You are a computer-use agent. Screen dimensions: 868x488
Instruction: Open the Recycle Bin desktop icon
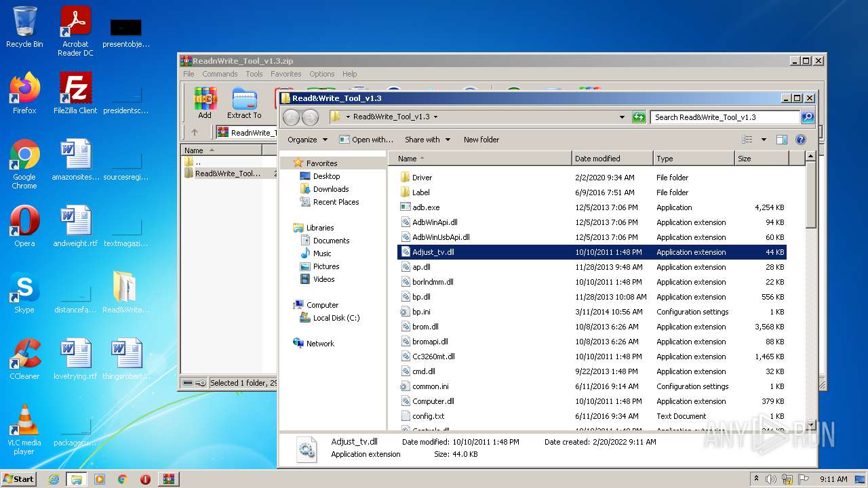click(x=24, y=27)
